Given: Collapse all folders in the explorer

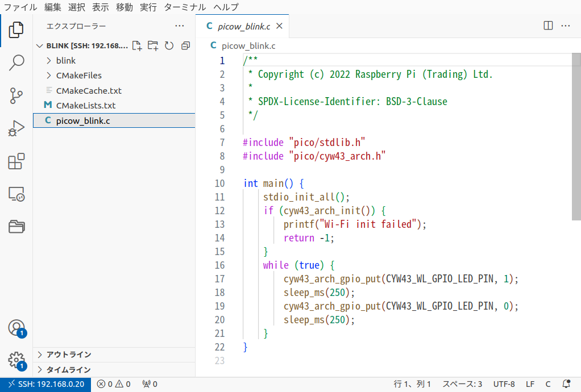Looking at the screenshot, I should click(x=185, y=45).
